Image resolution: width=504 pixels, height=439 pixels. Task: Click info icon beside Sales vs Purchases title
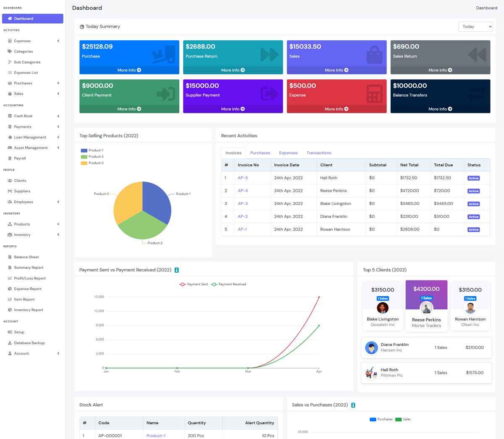(353, 405)
